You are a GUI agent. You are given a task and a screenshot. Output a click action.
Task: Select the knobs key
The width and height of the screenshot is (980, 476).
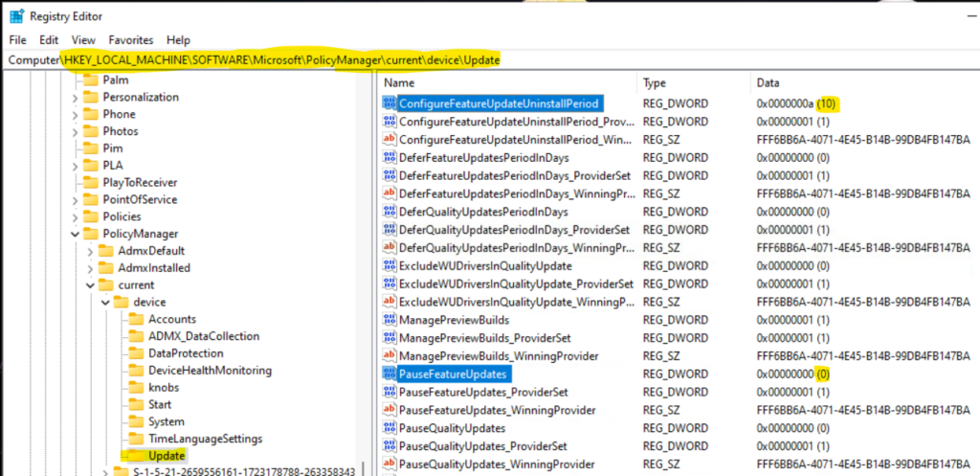[164, 388]
